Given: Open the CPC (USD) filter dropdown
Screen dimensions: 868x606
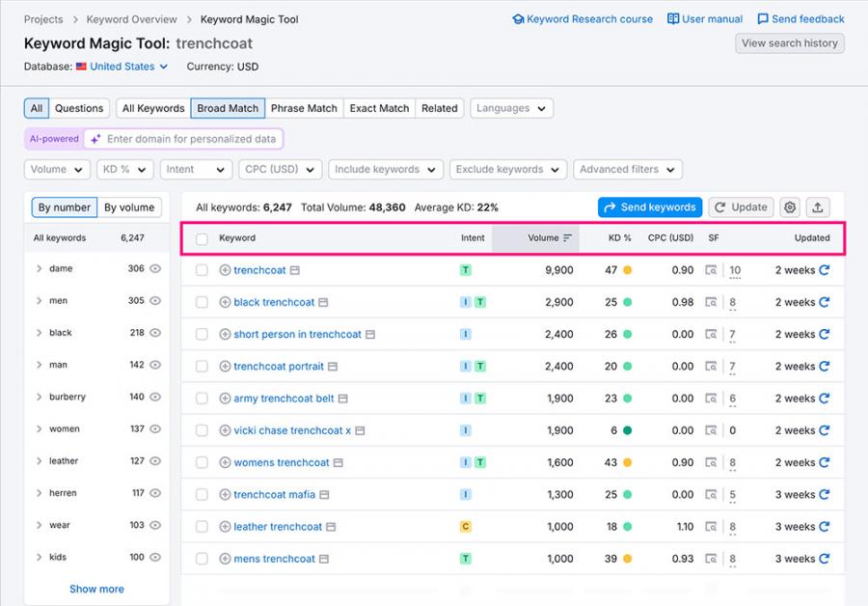Looking at the screenshot, I should 280,170.
